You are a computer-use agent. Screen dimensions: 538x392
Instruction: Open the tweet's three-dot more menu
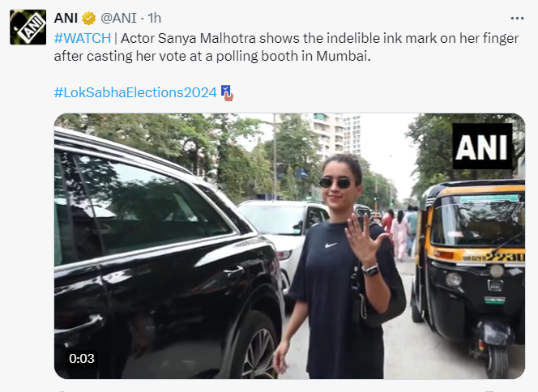516,17
